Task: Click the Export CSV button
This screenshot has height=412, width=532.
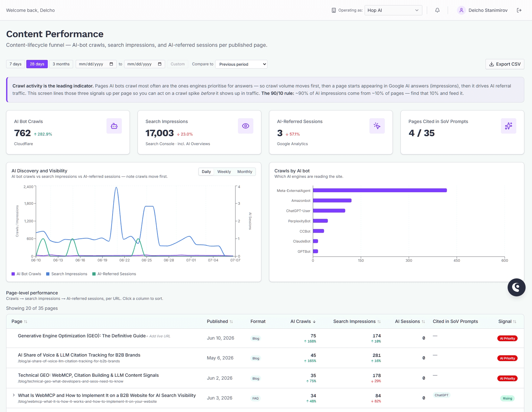Action: [505, 64]
